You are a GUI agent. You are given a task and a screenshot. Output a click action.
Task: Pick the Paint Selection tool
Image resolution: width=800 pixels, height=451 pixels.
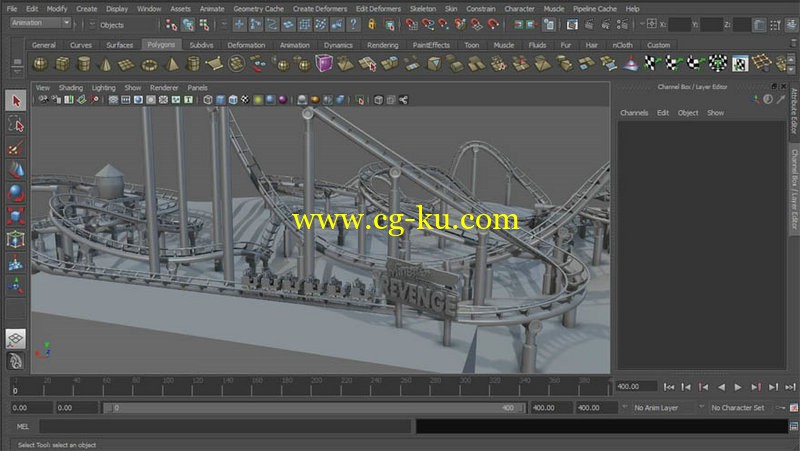(x=16, y=147)
